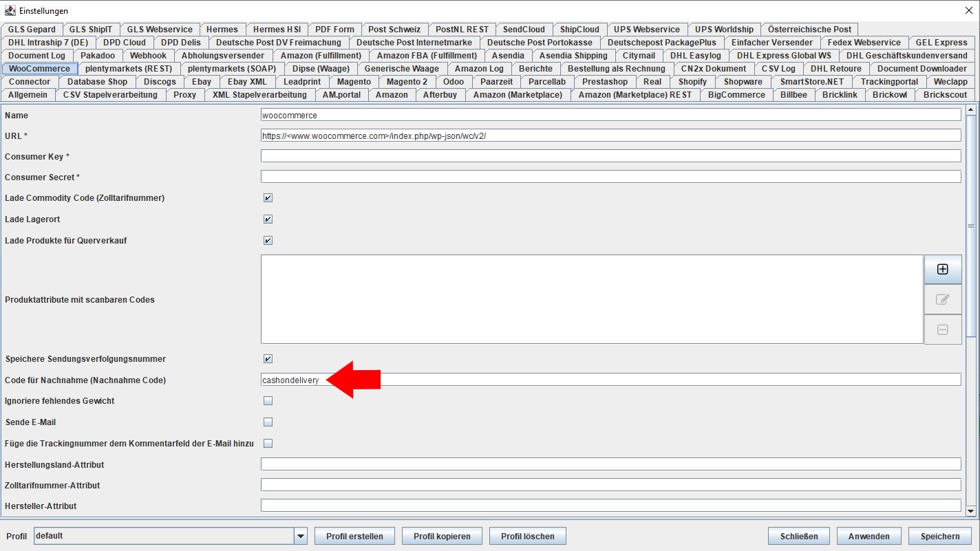Screen dimensions: 980x551
Task: Click the Speichern button
Action: click(939, 537)
